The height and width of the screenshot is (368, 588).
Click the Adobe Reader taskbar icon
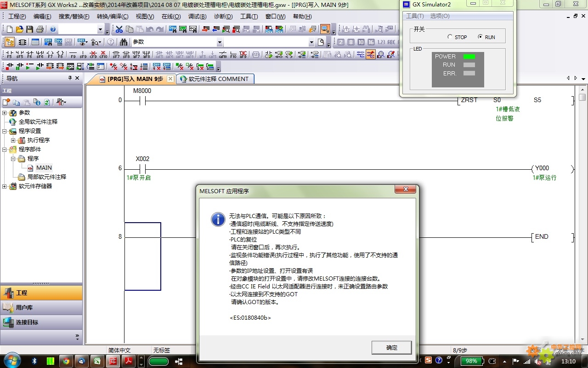tap(128, 361)
